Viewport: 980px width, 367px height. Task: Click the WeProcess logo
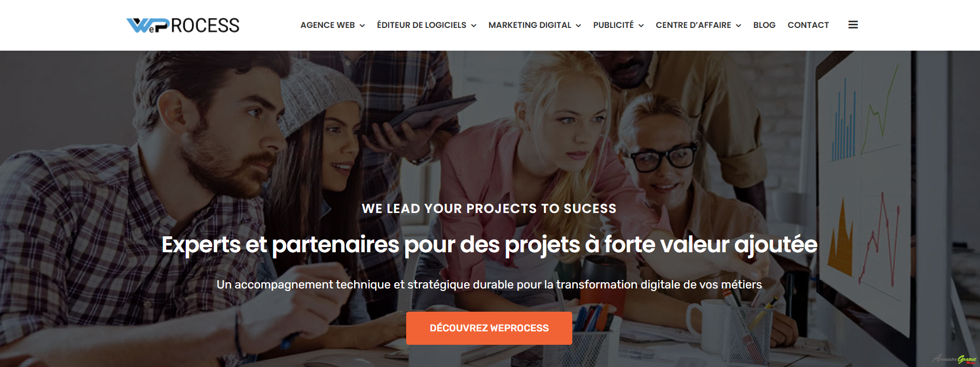point(183,25)
